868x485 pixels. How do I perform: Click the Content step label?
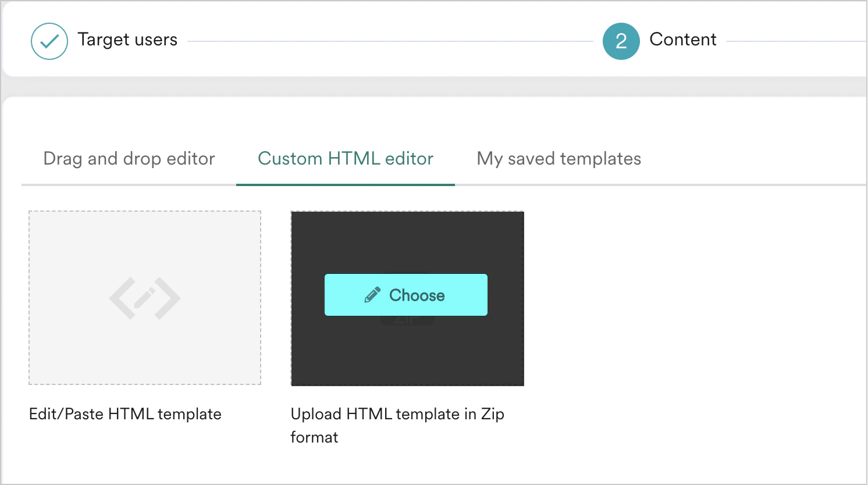[x=683, y=40]
